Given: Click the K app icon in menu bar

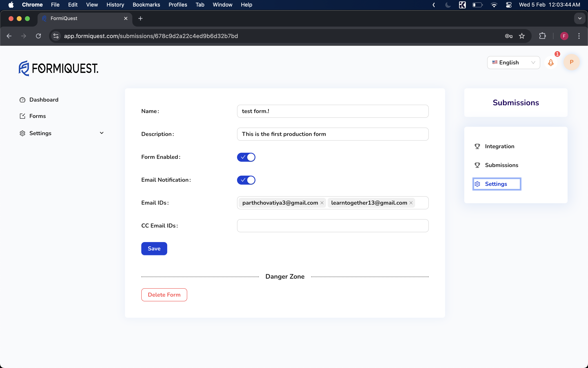Looking at the screenshot, I should [x=462, y=5].
